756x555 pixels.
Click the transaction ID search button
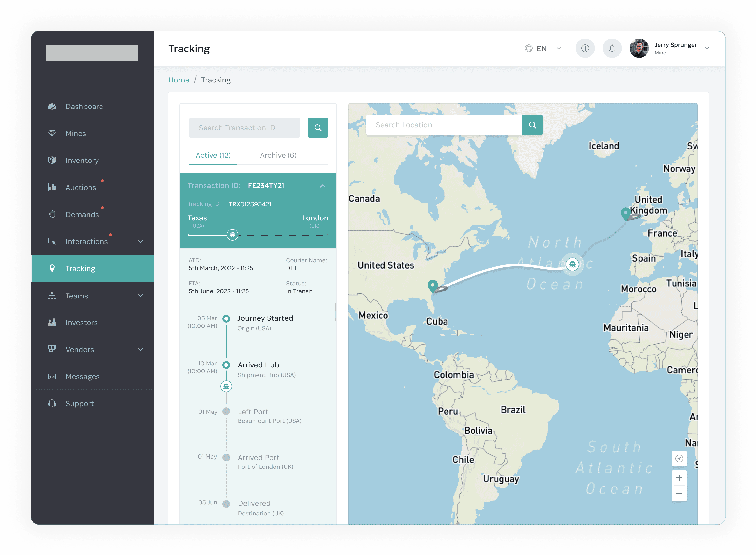coord(318,128)
